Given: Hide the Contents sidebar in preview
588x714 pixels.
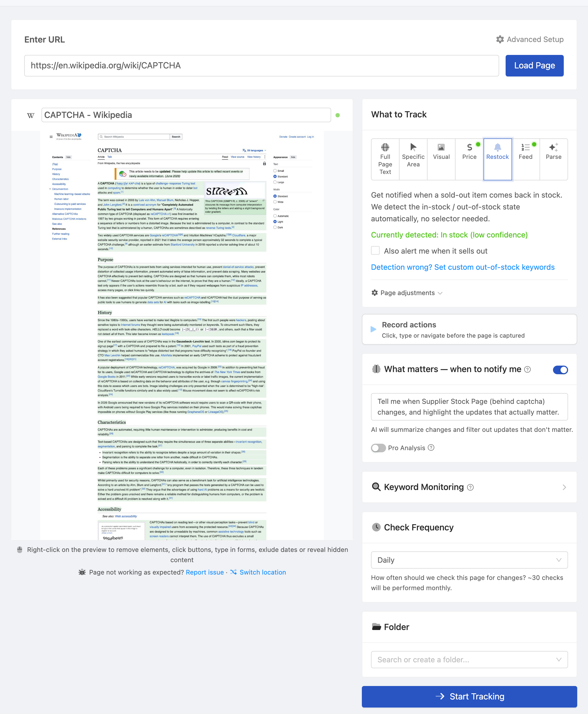Looking at the screenshot, I should (68, 157).
